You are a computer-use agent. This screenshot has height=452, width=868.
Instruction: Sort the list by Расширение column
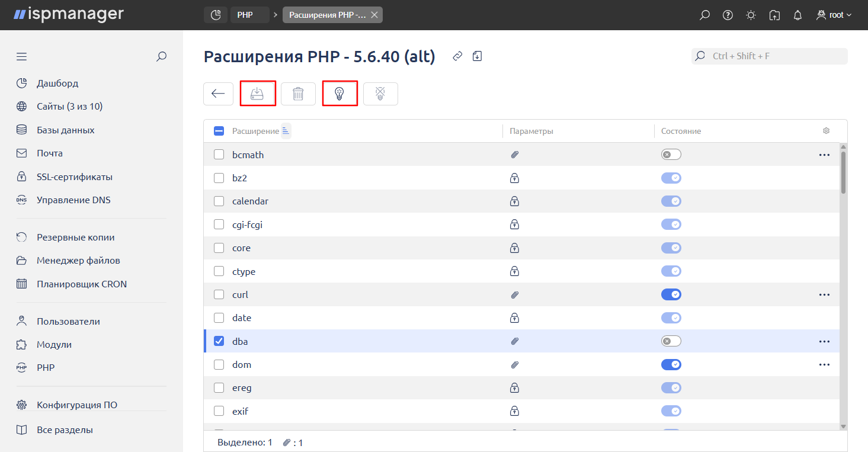pyautogui.click(x=285, y=131)
